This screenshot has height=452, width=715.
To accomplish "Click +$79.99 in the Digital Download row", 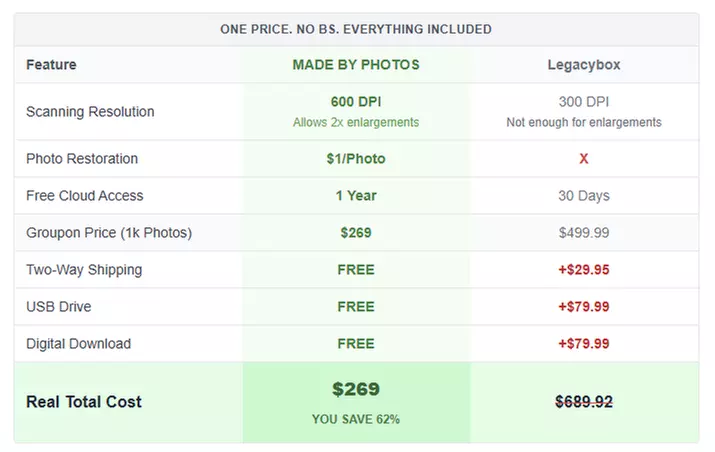I will point(584,344).
